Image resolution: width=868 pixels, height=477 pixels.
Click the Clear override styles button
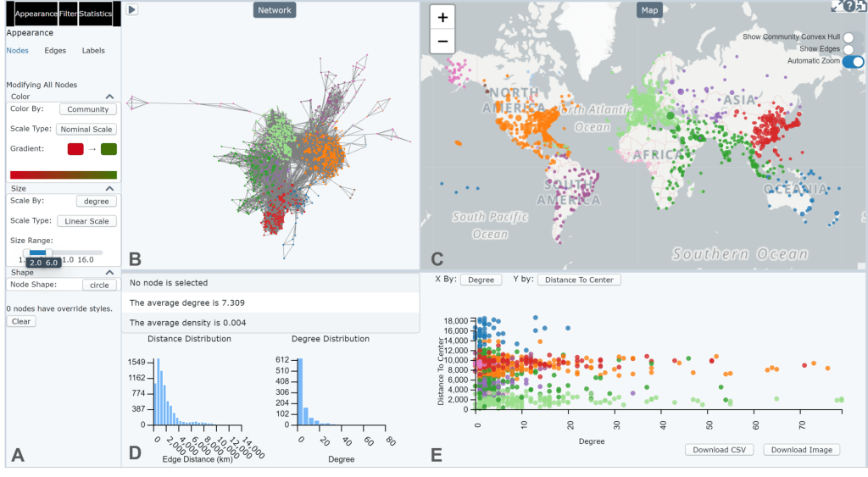(21, 321)
